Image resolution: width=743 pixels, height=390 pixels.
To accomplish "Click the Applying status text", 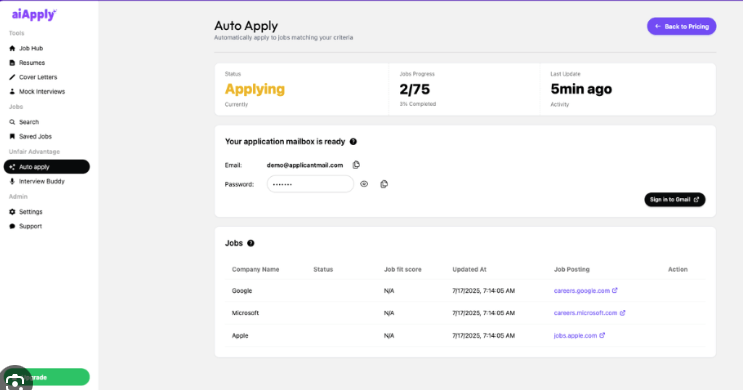I will pyautogui.click(x=254, y=89).
